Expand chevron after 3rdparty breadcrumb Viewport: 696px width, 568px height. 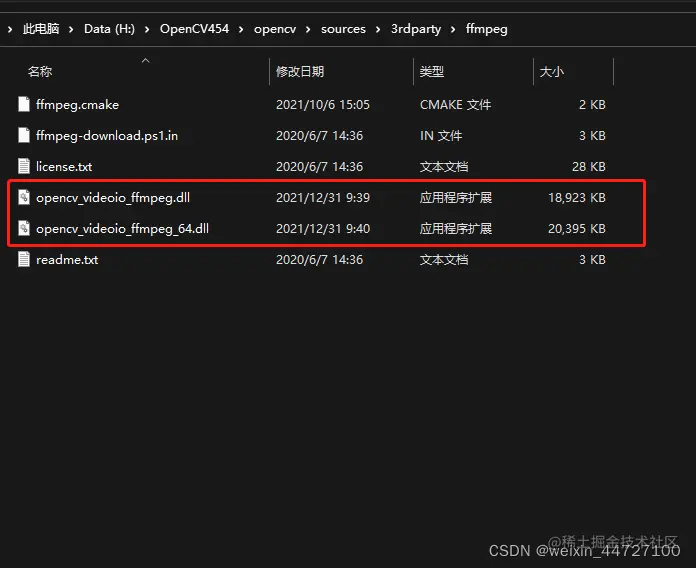pyautogui.click(x=453, y=29)
